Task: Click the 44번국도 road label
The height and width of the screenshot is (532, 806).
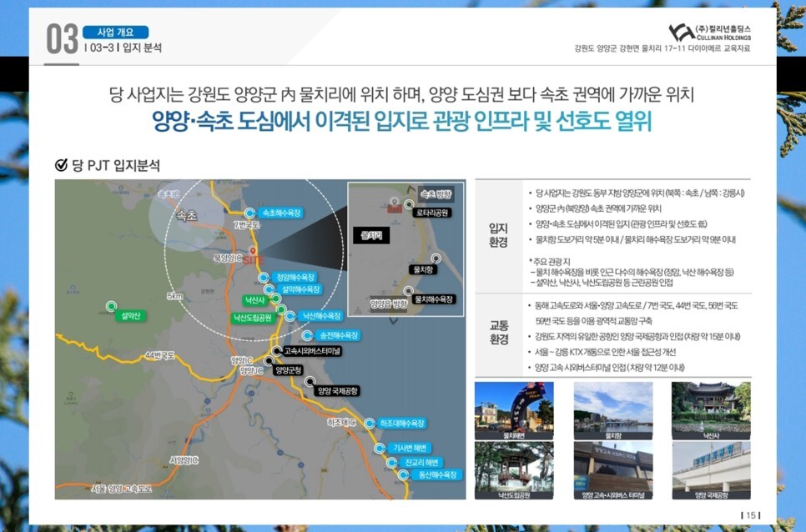Action: pos(160,355)
